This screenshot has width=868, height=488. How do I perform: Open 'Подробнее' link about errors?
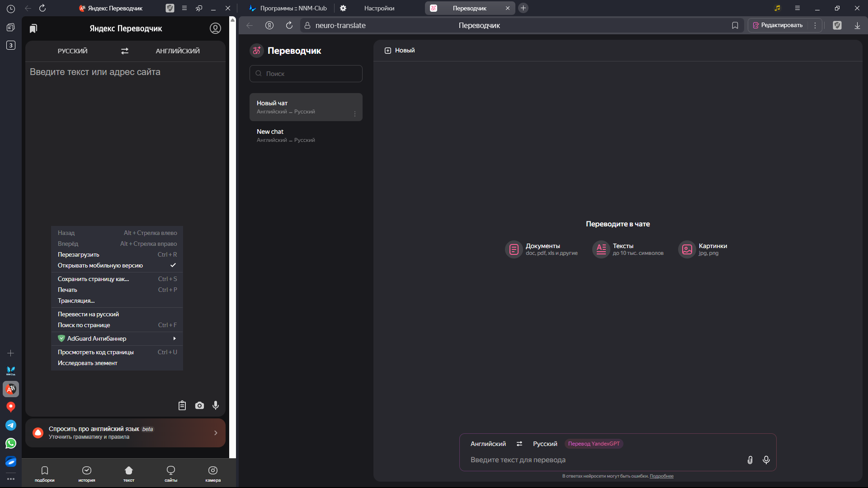point(661,476)
